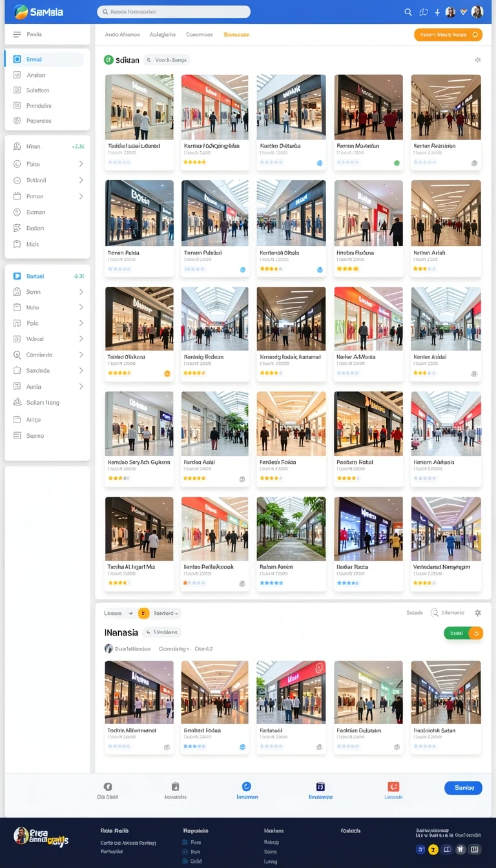Expand the Somn sidebar item chevron
496x868 pixels.
[81, 292]
